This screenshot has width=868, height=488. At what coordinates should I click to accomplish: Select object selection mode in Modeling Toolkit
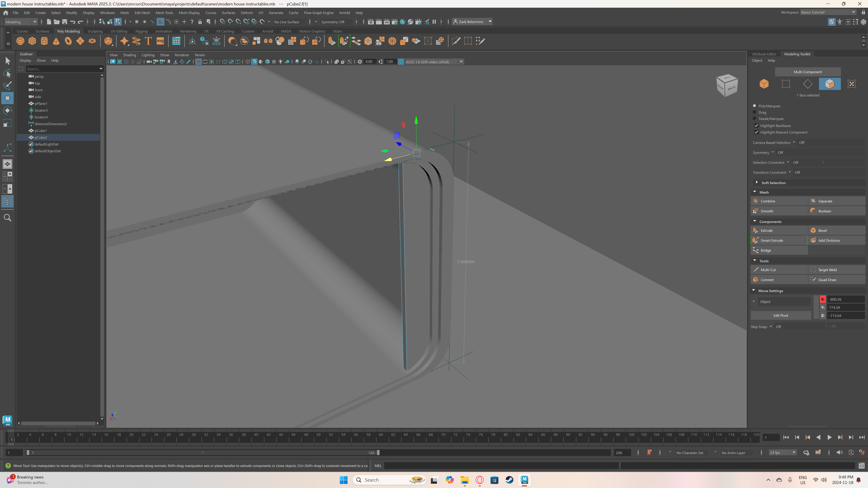(764, 84)
